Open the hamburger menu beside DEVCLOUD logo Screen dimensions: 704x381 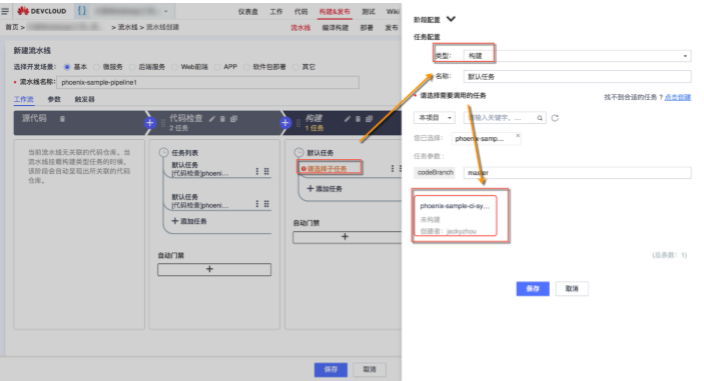(5, 11)
